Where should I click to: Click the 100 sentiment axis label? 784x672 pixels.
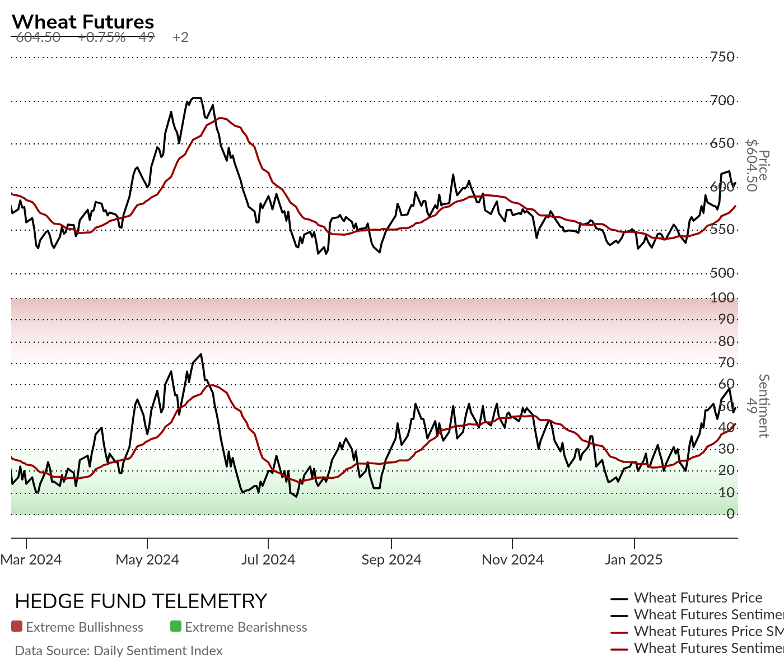pyautogui.click(x=722, y=297)
